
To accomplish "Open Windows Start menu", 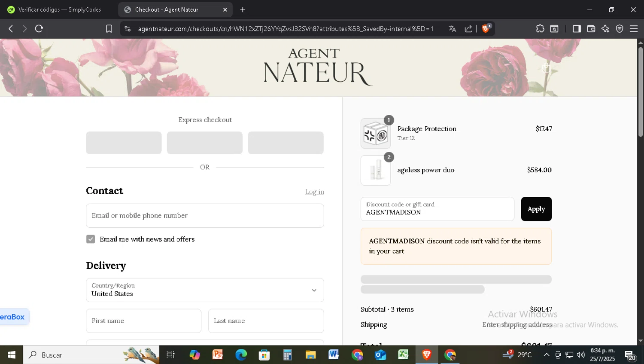I will [12, 355].
